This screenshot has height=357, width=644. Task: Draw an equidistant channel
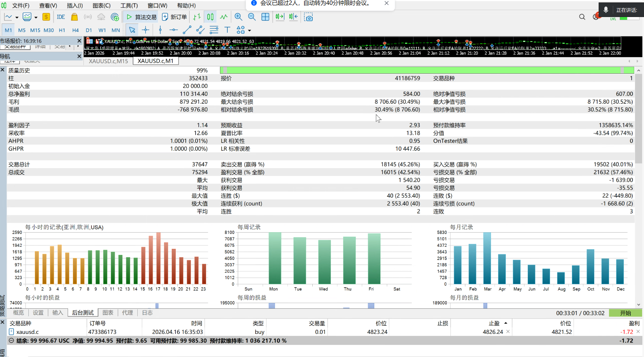(200, 30)
